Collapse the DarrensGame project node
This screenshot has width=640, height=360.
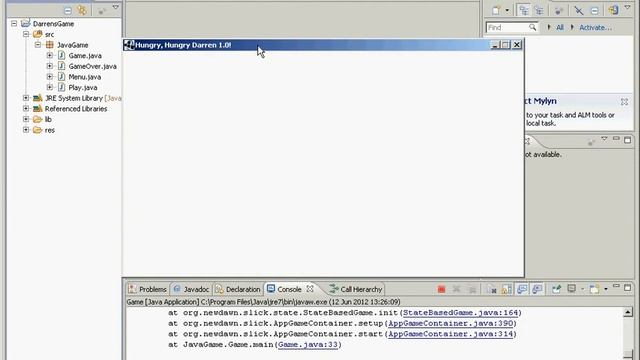click(14, 24)
